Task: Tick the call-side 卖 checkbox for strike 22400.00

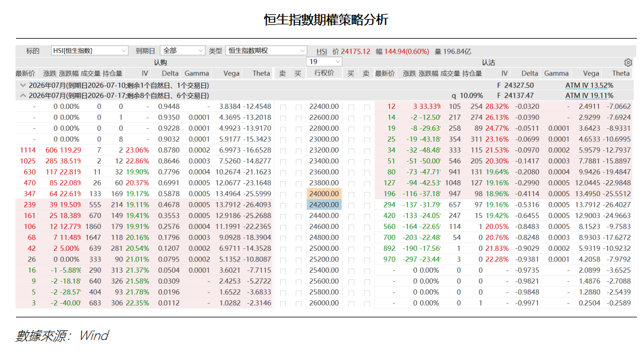Action: click(283, 108)
